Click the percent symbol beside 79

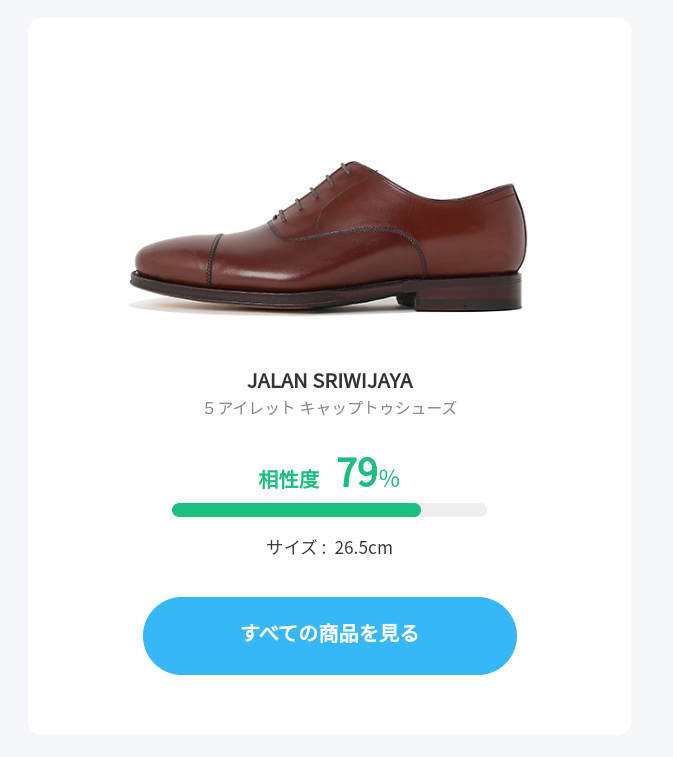(390, 478)
